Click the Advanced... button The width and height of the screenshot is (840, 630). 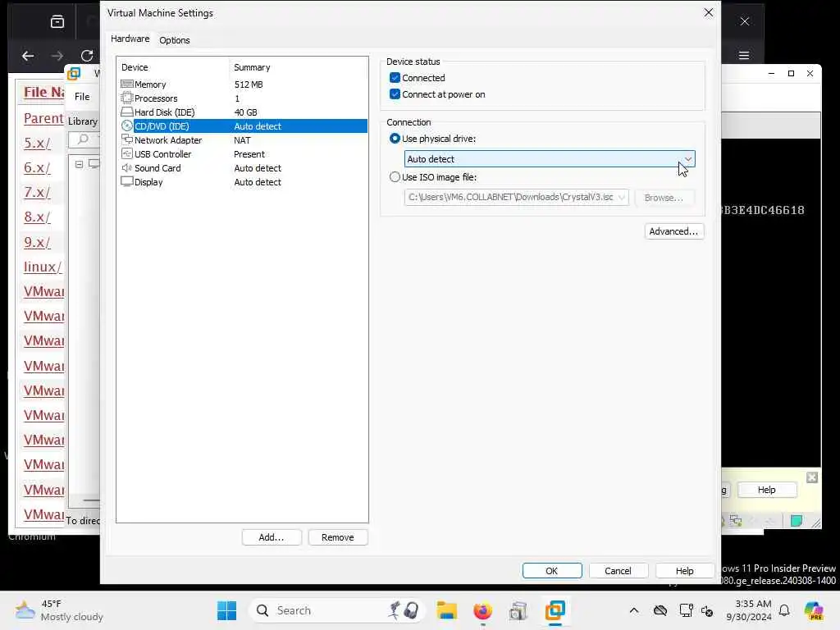click(674, 231)
